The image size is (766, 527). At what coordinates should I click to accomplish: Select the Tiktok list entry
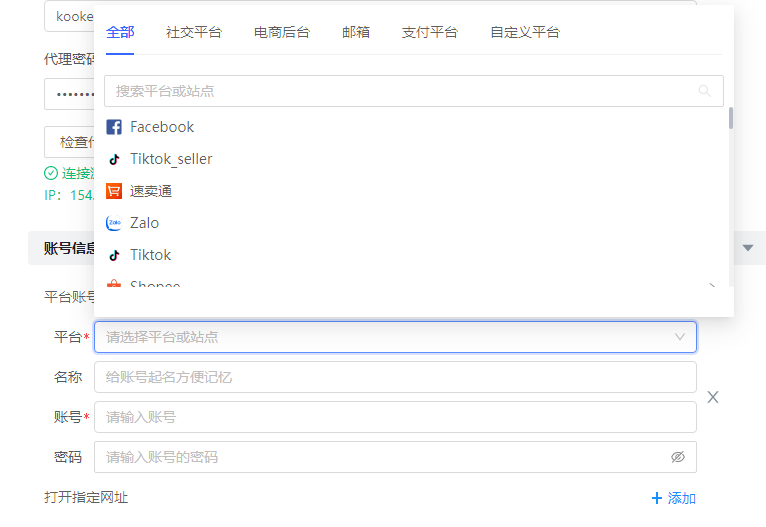(x=414, y=255)
